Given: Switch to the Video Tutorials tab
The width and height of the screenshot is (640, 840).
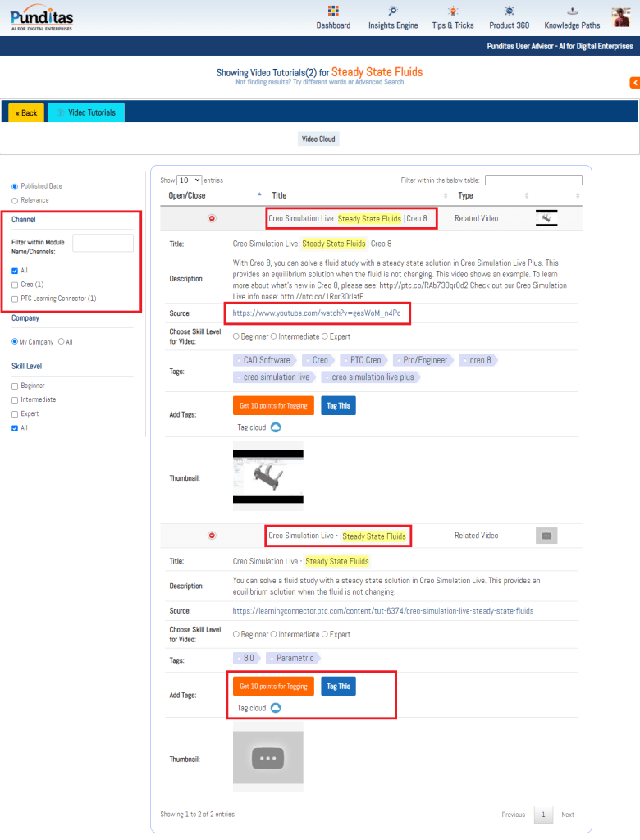Looking at the screenshot, I should pyautogui.click(x=86, y=112).
